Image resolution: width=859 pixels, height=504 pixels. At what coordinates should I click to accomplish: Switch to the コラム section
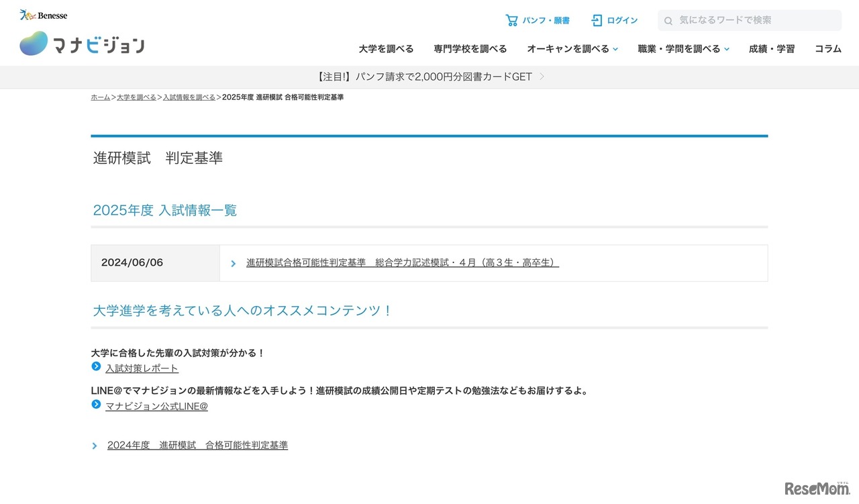point(828,48)
